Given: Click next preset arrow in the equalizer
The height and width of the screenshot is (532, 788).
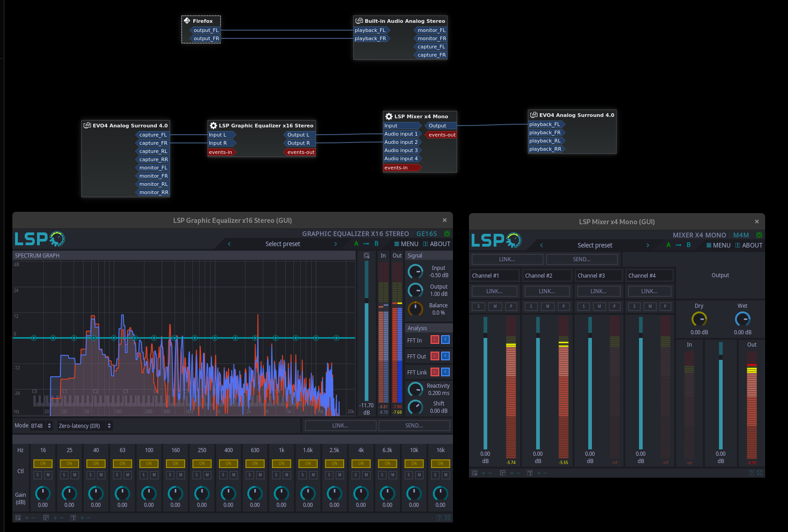Looking at the screenshot, I should coord(335,244).
